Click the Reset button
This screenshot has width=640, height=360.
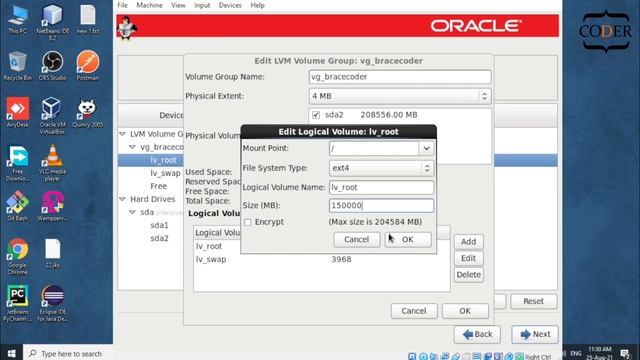533,301
